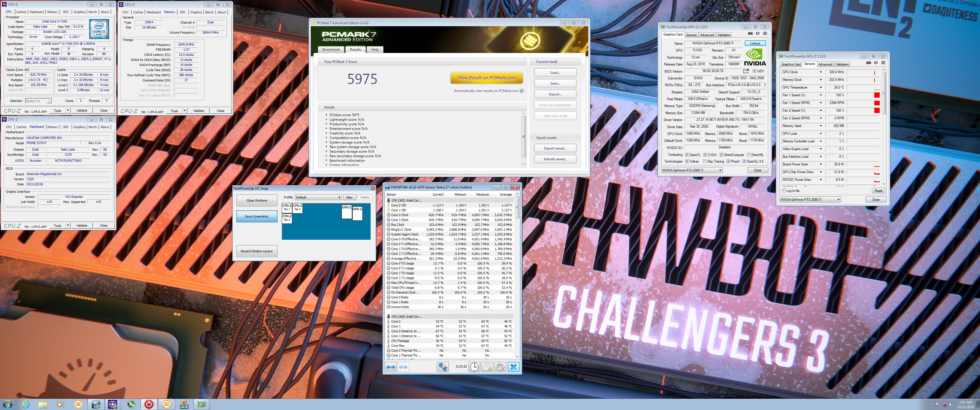Click Intel Core i3 logo in CPU-Z

(x=99, y=29)
